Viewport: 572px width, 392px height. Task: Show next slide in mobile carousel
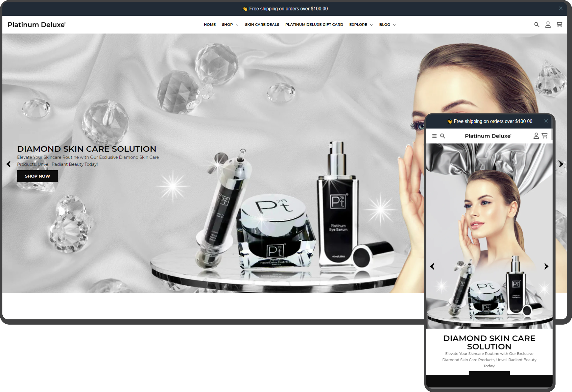tap(546, 266)
